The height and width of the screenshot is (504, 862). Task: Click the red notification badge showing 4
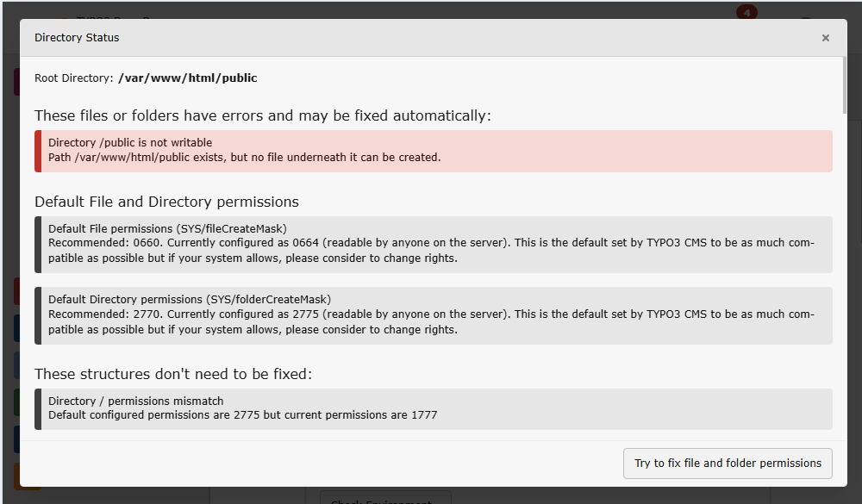[x=746, y=12]
